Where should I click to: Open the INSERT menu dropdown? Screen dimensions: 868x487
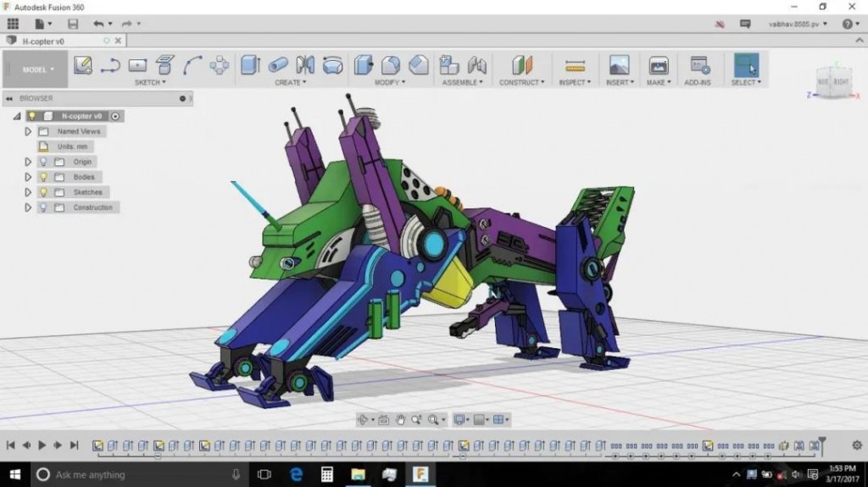click(x=620, y=82)
